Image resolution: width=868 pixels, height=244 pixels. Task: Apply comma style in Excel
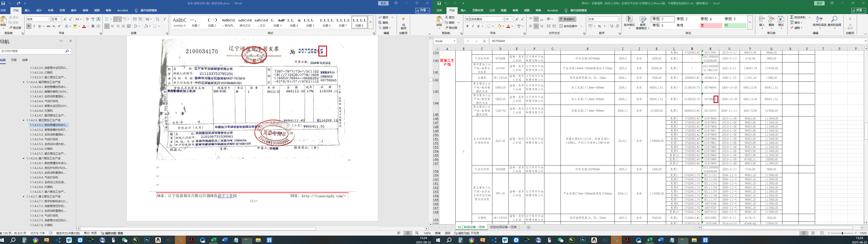click(605, 26)
